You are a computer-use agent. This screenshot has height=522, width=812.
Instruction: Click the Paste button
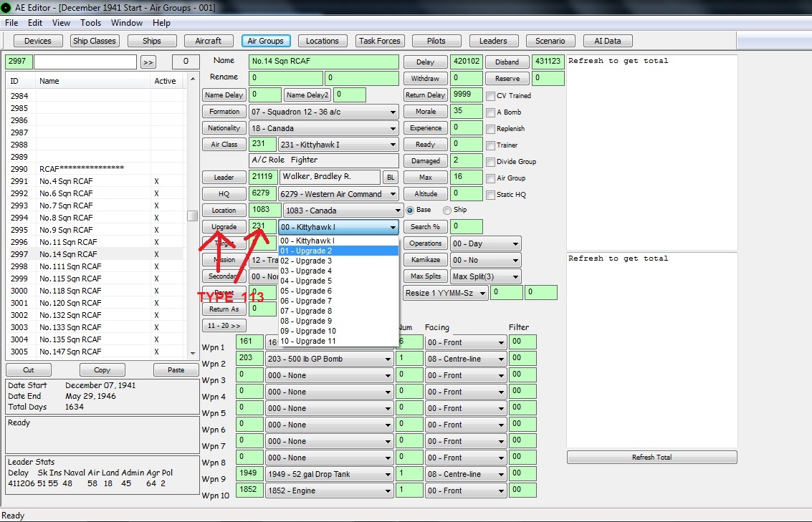(176, 370)
